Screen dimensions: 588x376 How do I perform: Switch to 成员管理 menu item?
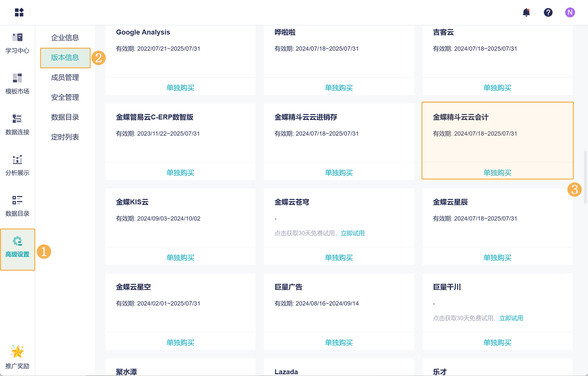click(65, 77)
